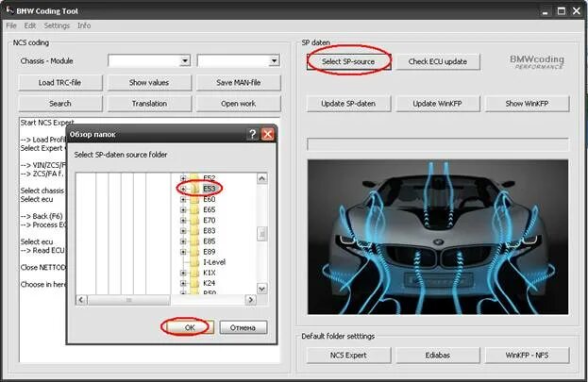
Task: Click folder tree scroll down arrow
Action: point(261,289)
